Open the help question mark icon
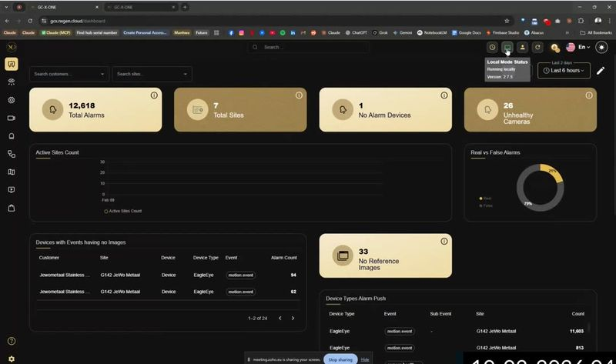Screen dimensions: 616x364 pyautogui.click(x=12, y=341)
